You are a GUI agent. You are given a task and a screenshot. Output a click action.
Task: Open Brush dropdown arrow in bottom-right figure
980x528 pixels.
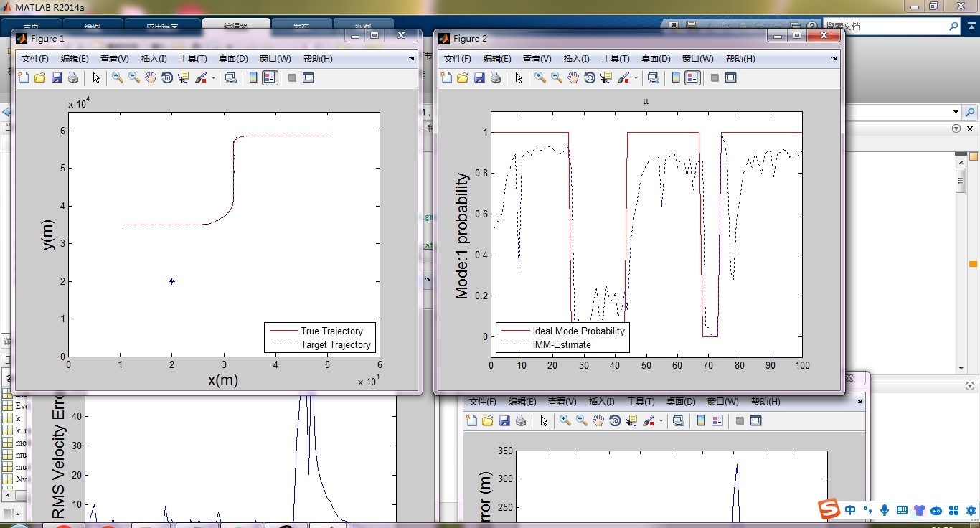click(x=661, y=420)
